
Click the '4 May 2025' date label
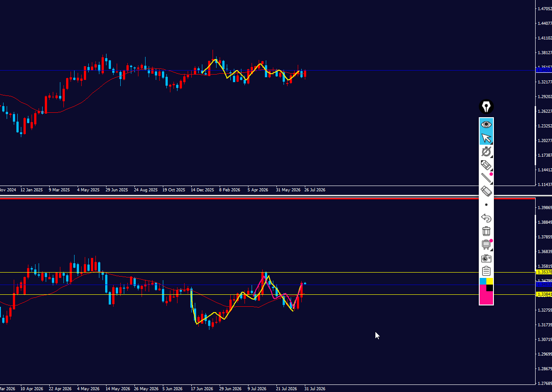point(88,190)
